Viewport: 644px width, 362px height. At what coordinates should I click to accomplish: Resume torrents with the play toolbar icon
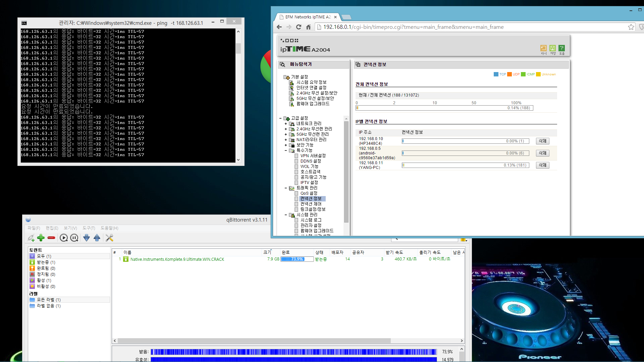63,238
